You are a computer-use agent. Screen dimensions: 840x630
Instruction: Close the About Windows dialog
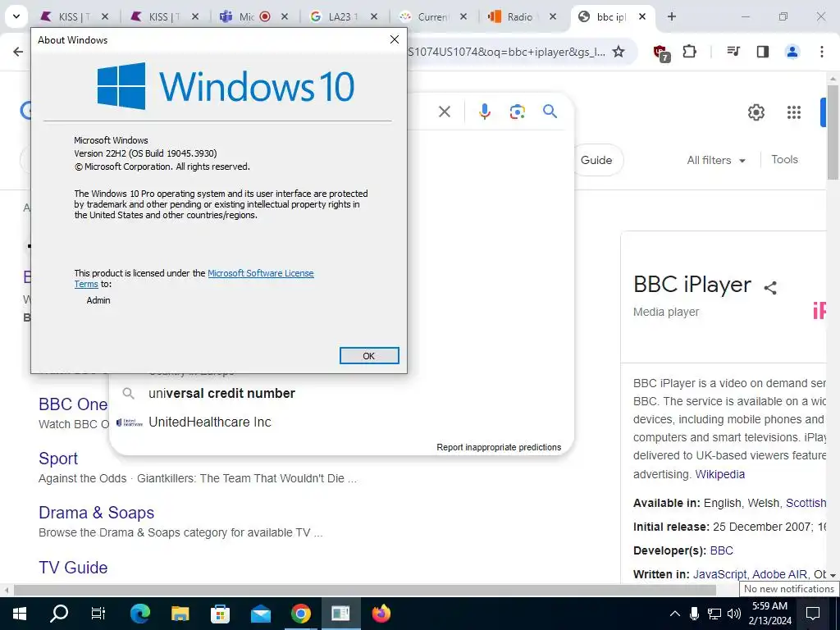pos(395,39)
